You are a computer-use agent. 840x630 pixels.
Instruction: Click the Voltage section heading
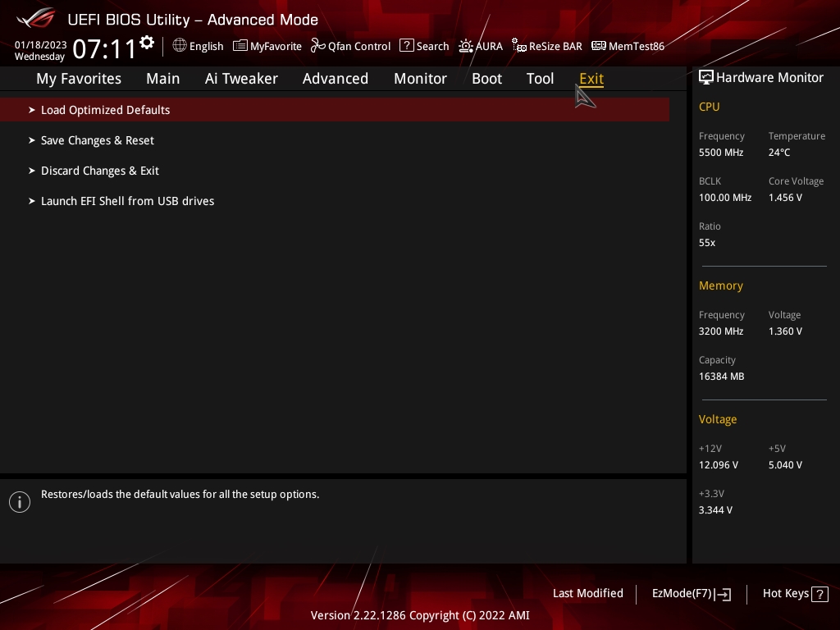(x=717, y=419)
